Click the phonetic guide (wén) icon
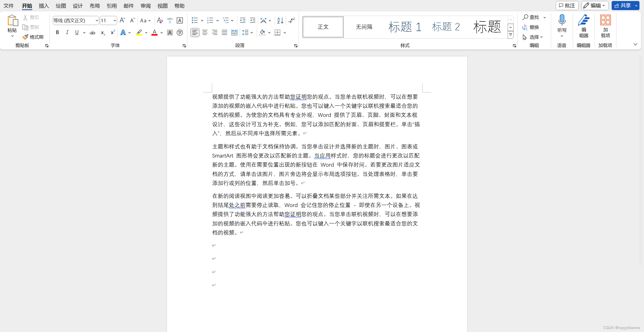This screenshot has width=644, height=332. (x=170, y=20)
